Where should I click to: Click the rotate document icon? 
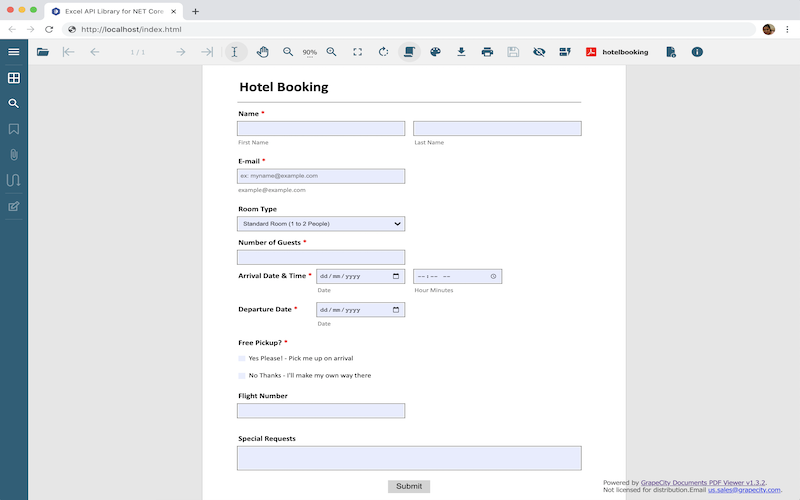pos(383,52)
